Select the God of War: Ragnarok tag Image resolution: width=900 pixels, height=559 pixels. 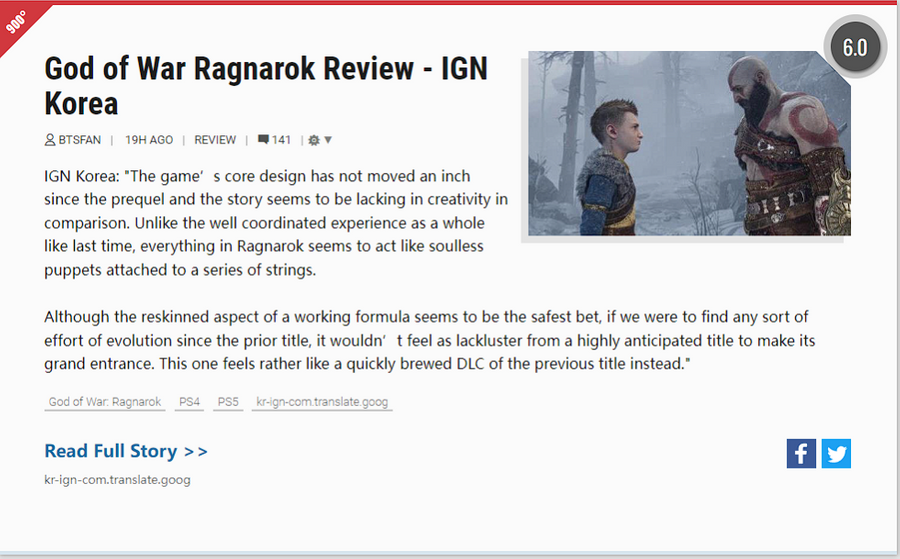pyautogui.click(x=105, y=402)
